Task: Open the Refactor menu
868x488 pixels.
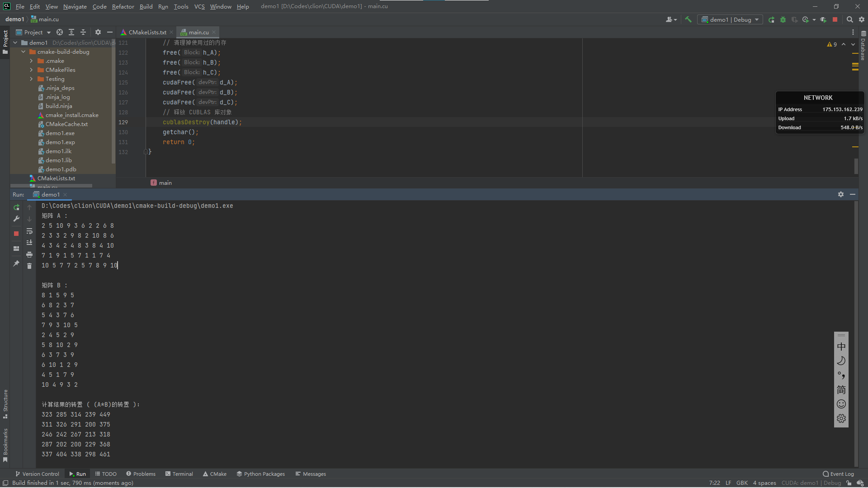Action: click(x=123, y=6)
